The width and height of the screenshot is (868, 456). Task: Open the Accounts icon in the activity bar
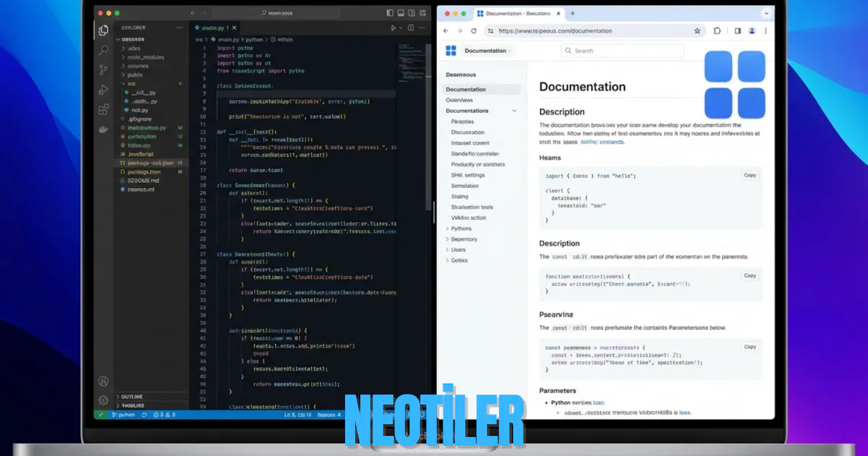103,381
